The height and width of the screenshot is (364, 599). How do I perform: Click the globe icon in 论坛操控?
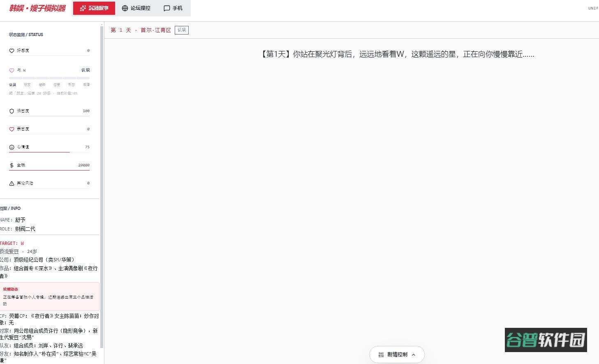(x=125, y=8)
